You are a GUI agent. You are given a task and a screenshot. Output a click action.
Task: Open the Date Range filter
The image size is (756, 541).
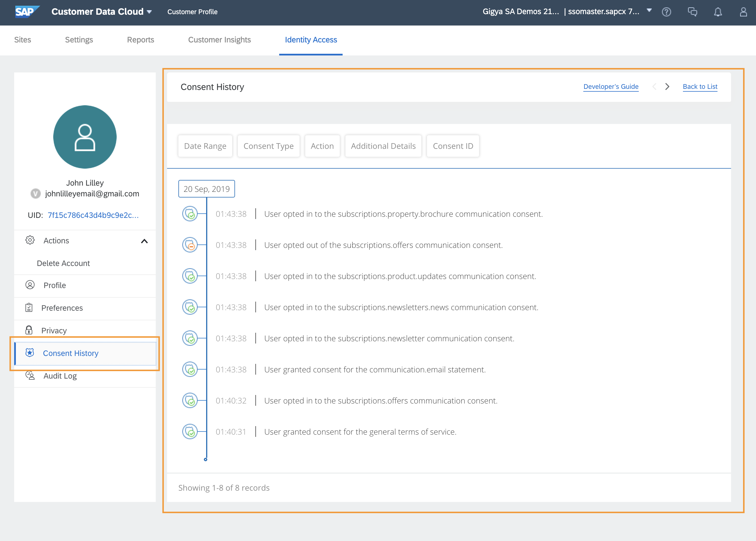(205, 146)
